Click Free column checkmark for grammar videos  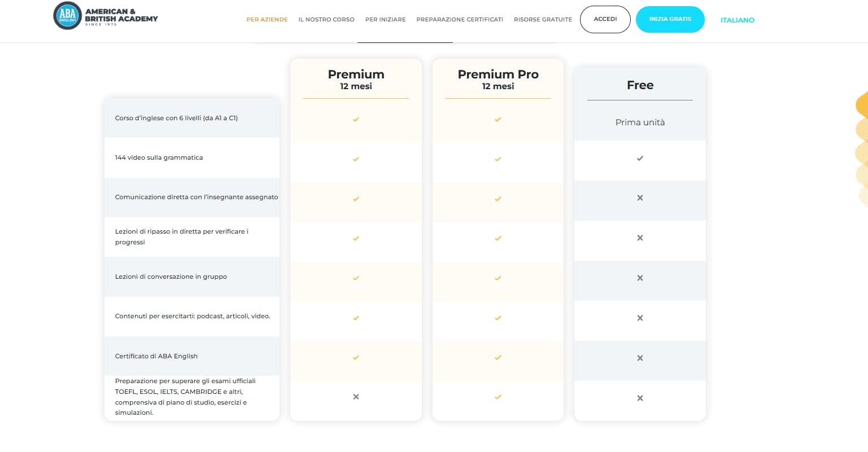640,159
